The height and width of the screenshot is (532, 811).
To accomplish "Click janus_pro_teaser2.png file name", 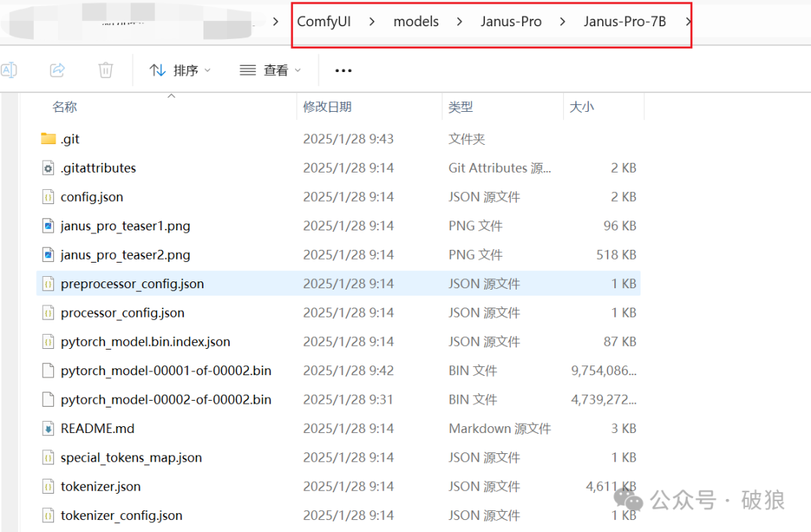I will click(x=125, y=255).
